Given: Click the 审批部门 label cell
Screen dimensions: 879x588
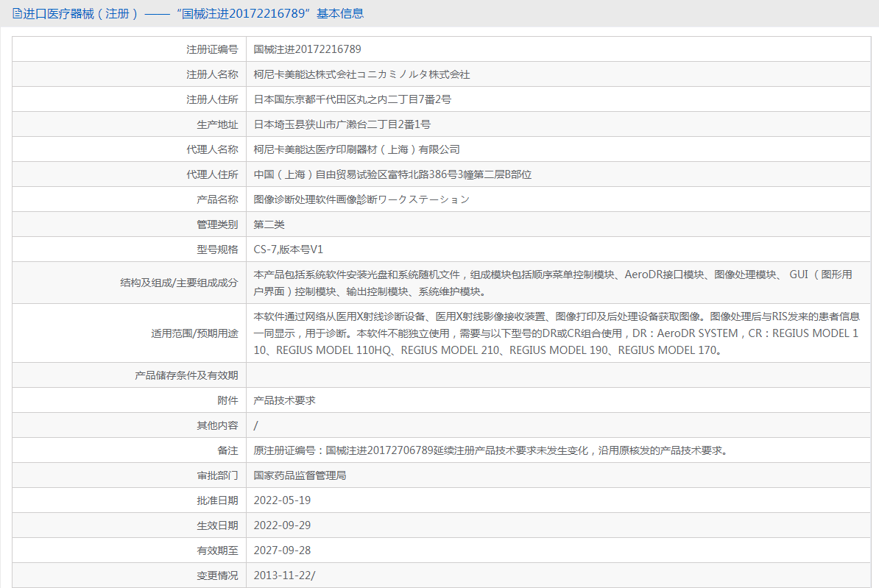Looking at the screenshot, I should (x=130, y=475).
